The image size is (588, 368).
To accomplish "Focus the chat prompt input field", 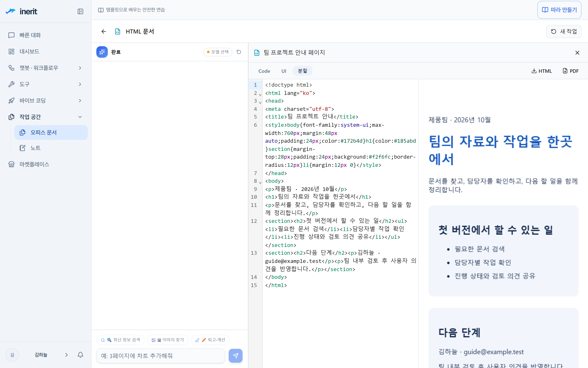I will click(161, 356).
